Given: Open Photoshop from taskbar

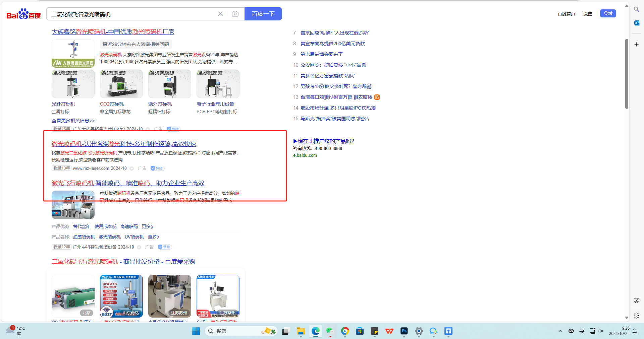Looking at the screenshot, I should [404, 331].
